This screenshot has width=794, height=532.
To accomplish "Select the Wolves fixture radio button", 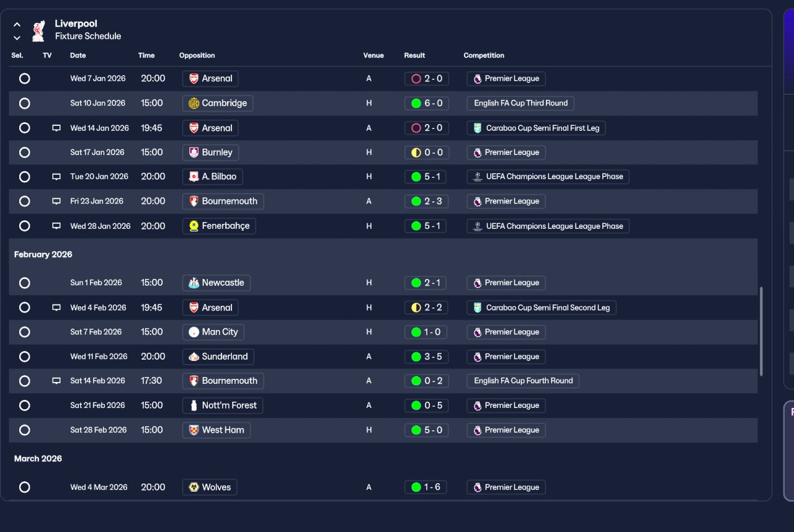I will click(x=24, y=487).
